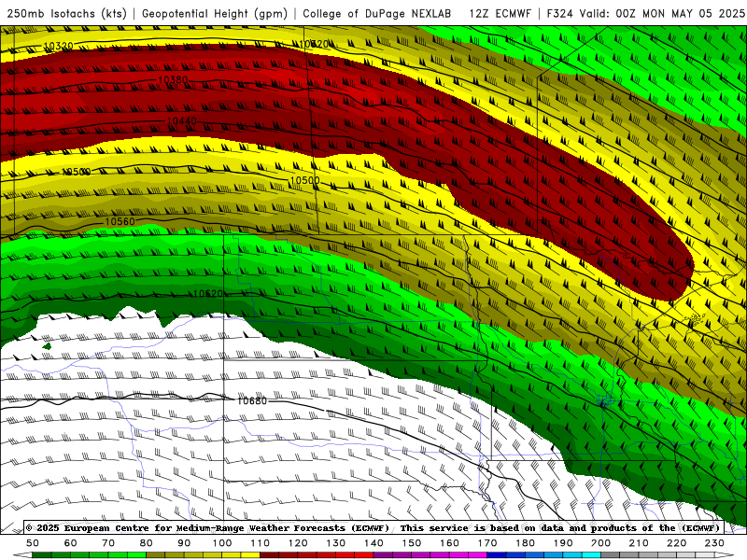Click the 10380 height contour label
This screenshot has width=747, height=560.
click(173, 80)
